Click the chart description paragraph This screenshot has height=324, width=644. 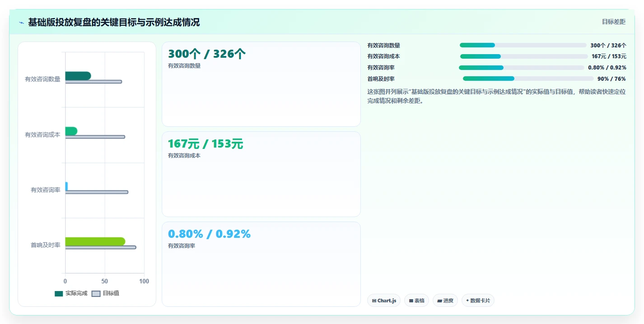pyautogui.click(x=497, y=96)
